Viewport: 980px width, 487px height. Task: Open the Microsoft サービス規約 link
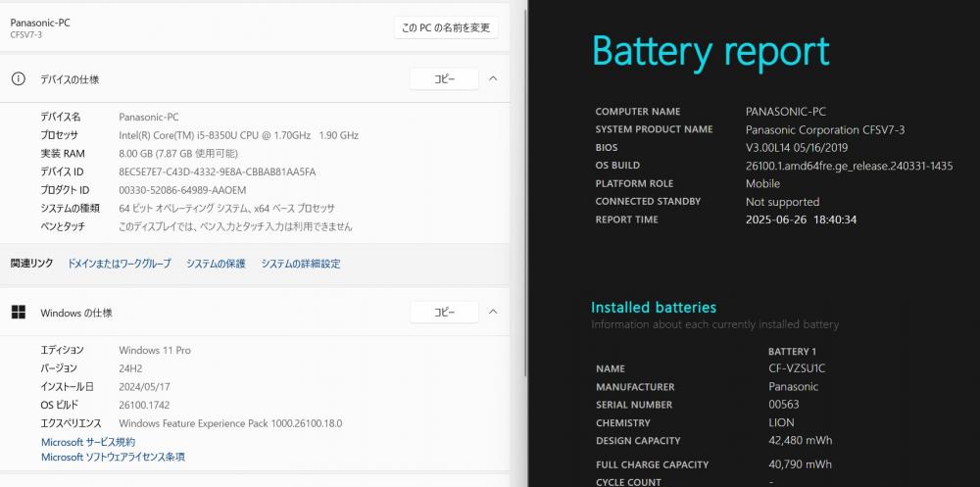(88, 442)
